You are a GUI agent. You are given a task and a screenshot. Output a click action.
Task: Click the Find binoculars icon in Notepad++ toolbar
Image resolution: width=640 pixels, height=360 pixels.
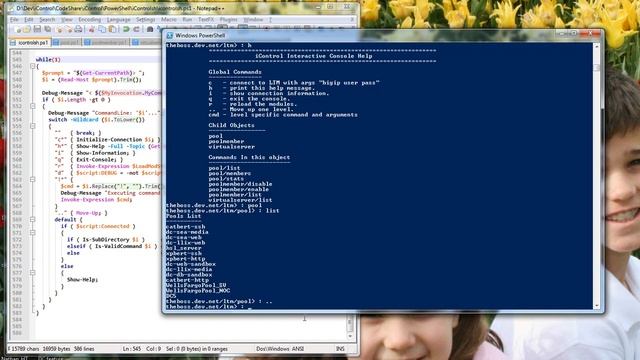coord(150,29)
